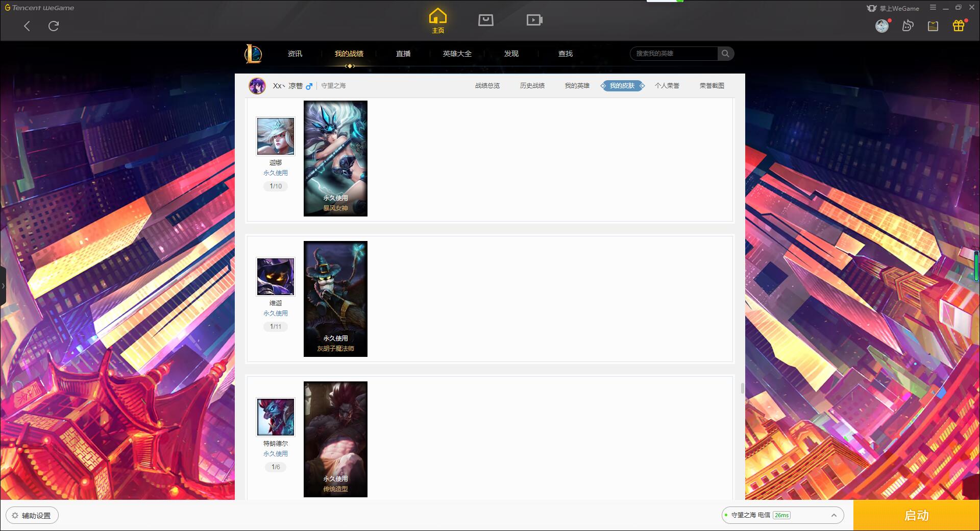Switch to the 个人荣誉 tab
The image size is (980, 531).
667,86
